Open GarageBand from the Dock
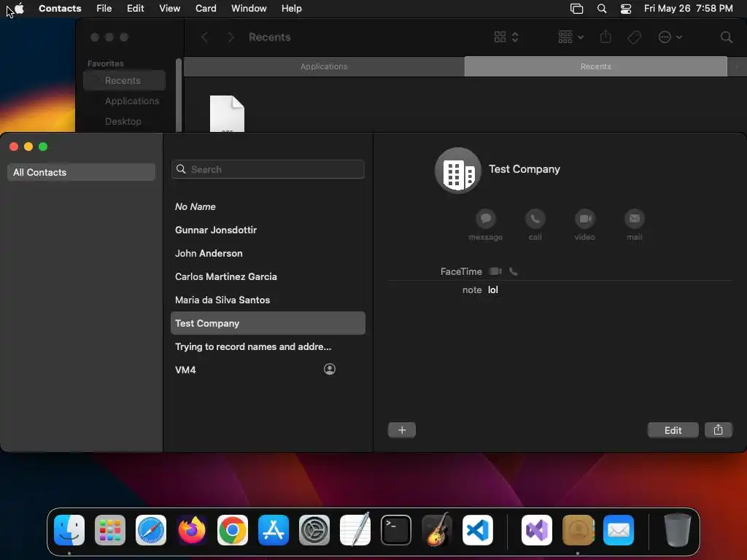The width and height of the screenshot is (747, 560). pyautogui.click(x=437, y=529)
